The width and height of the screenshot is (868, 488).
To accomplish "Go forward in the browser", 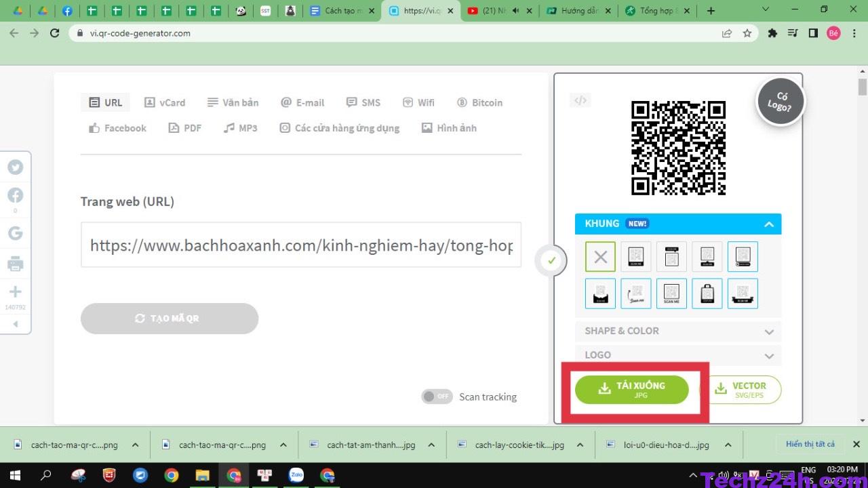I will [x=35, y=33].
